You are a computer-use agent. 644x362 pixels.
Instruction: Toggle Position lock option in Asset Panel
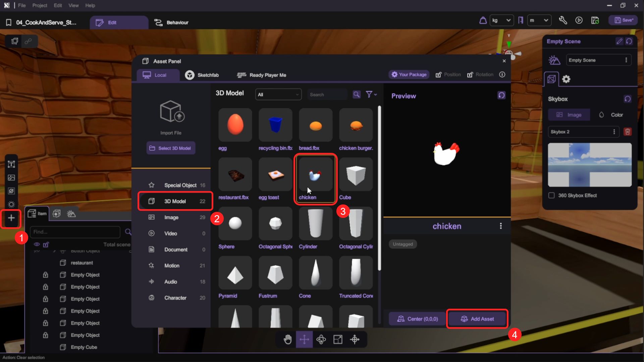click(448, 75)
